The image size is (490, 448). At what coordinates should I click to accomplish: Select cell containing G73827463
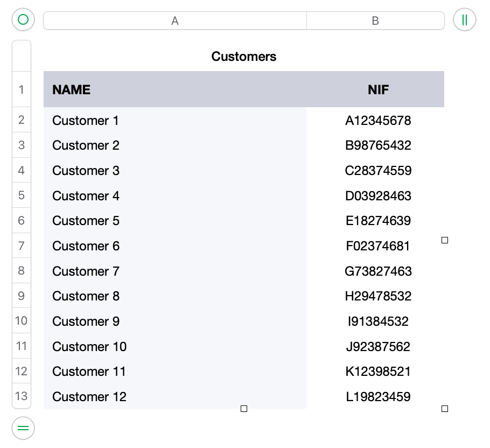378,271
